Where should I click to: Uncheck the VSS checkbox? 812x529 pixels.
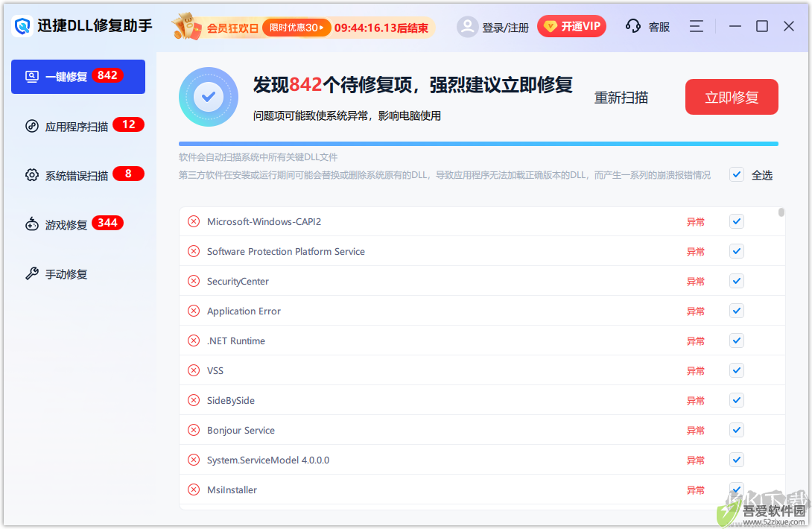737,370
